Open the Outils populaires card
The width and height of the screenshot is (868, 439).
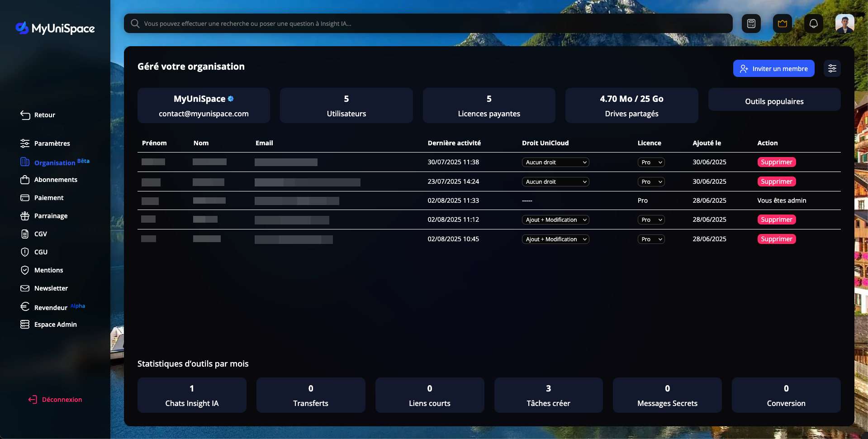(774, 101)
